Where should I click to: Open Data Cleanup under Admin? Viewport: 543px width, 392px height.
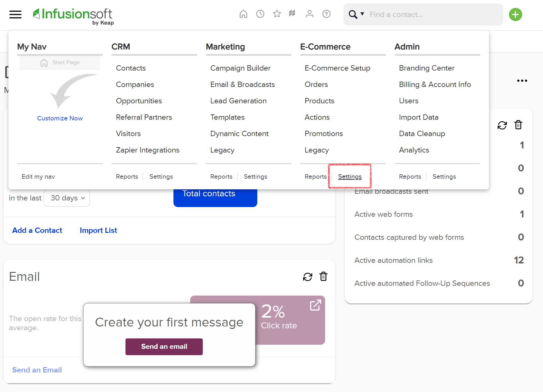pos(422,134)
